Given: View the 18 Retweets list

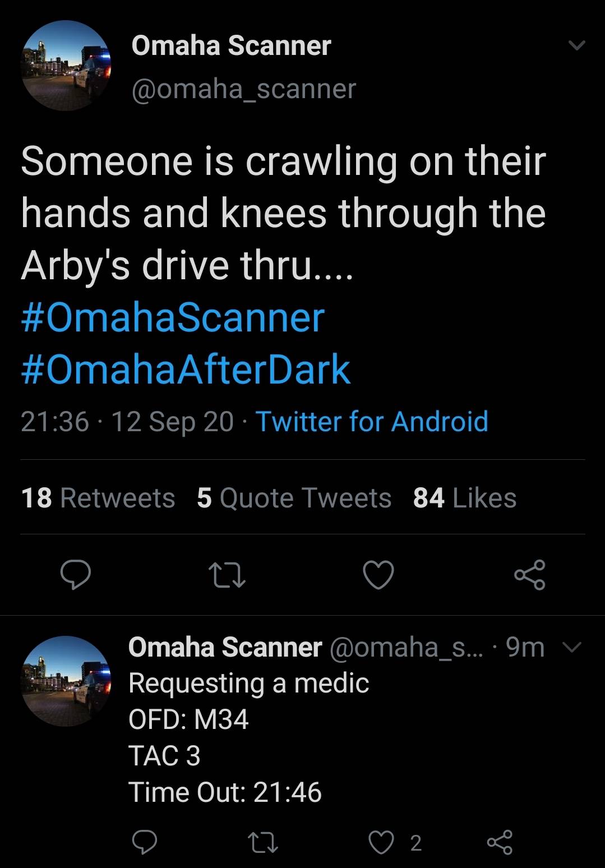Looking at the screenshot, I should point(98,498).
